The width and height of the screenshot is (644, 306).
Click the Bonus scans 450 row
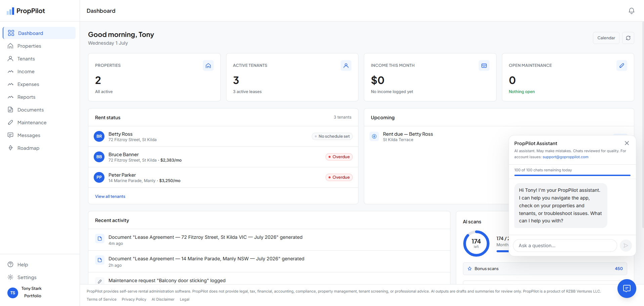545,269
